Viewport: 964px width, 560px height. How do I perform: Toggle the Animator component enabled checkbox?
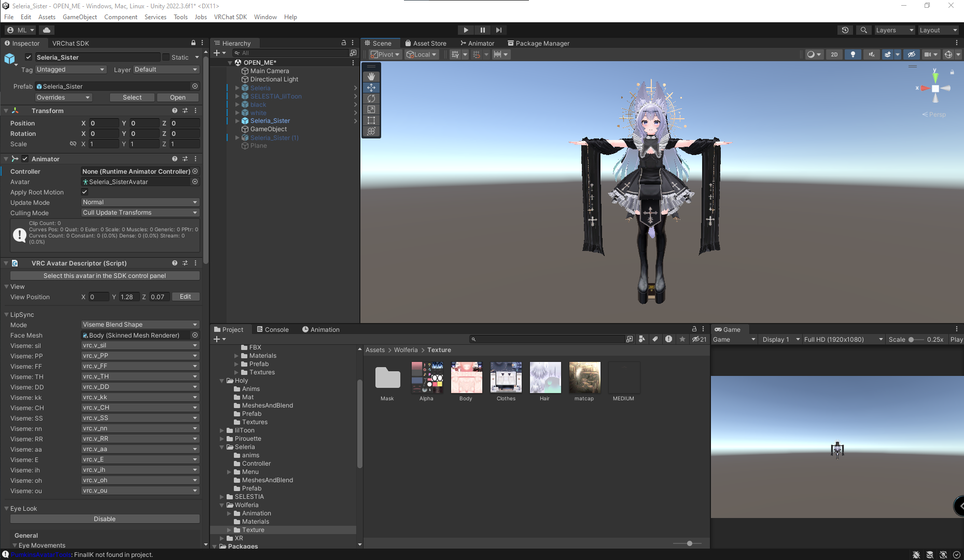pyautogui.click(x=25, y=159)
